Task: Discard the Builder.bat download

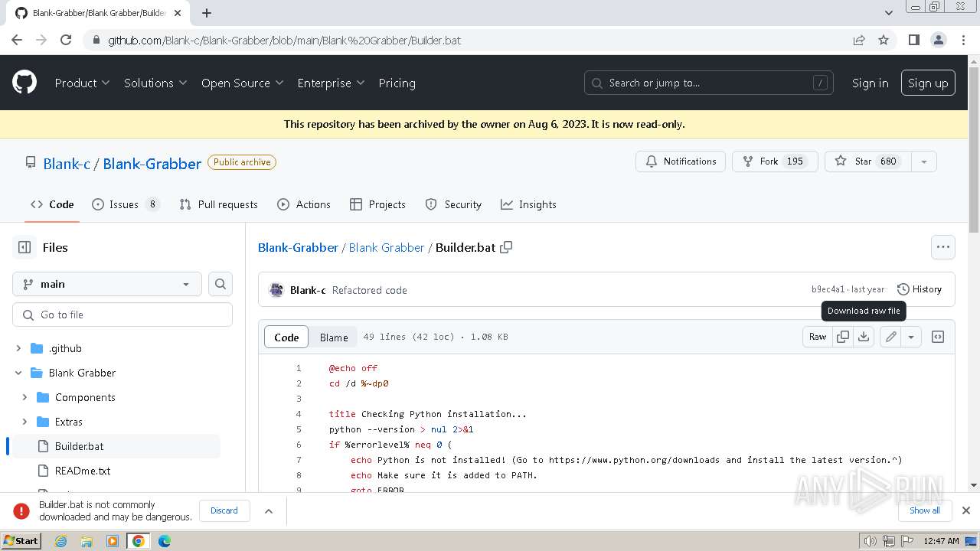Action: click(224, 510)
